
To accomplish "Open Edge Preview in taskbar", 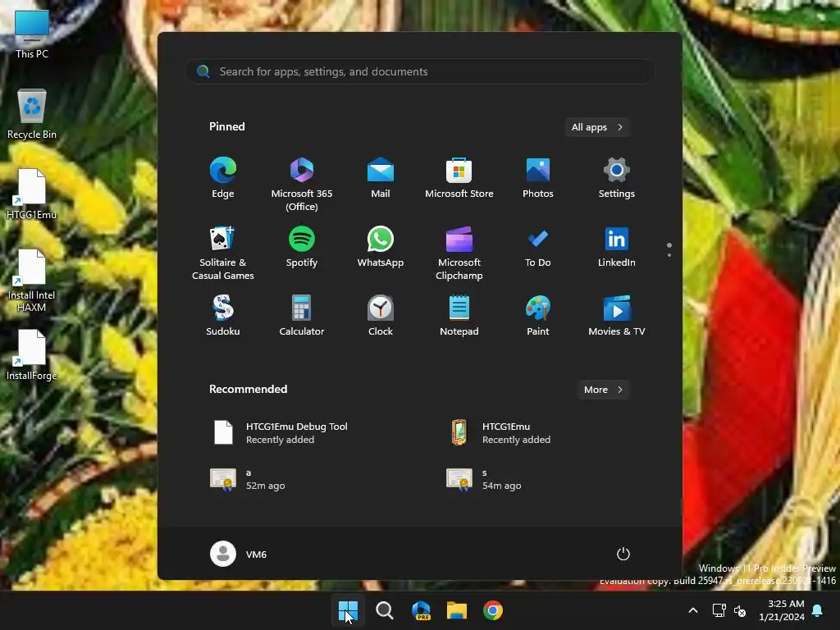I will click(x=421, y=610).
